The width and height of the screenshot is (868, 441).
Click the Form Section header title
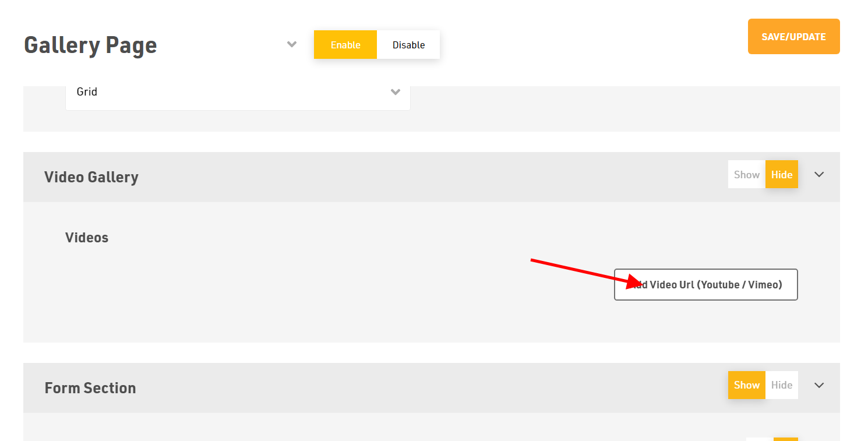coord(90,388)
